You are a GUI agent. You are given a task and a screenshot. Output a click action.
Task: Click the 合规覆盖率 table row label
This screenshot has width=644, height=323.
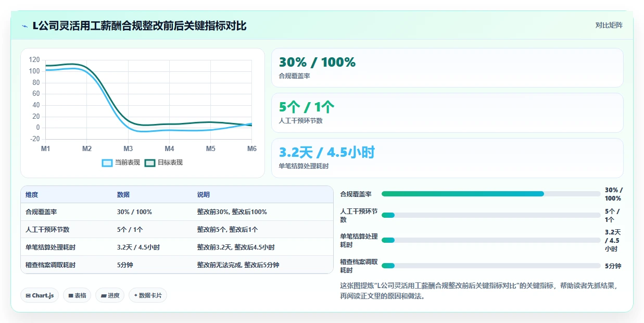[x=41, y=212]
